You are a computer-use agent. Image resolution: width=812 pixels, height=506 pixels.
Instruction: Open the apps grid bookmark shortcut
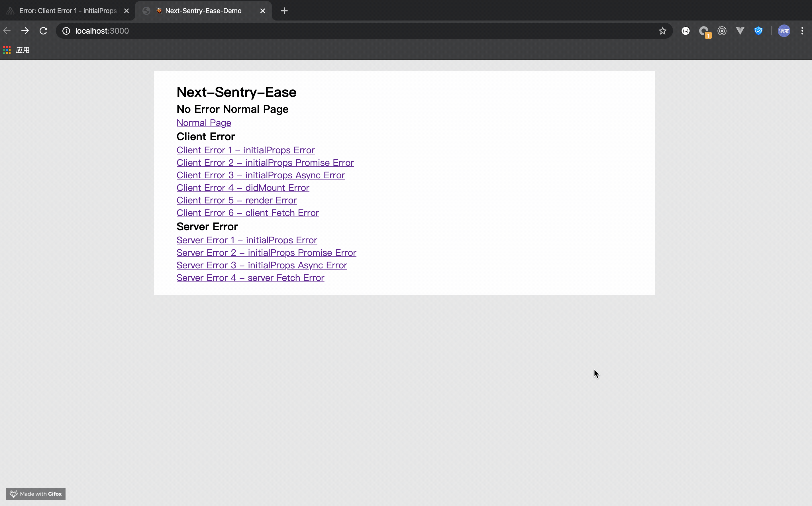tap(7, 50)
